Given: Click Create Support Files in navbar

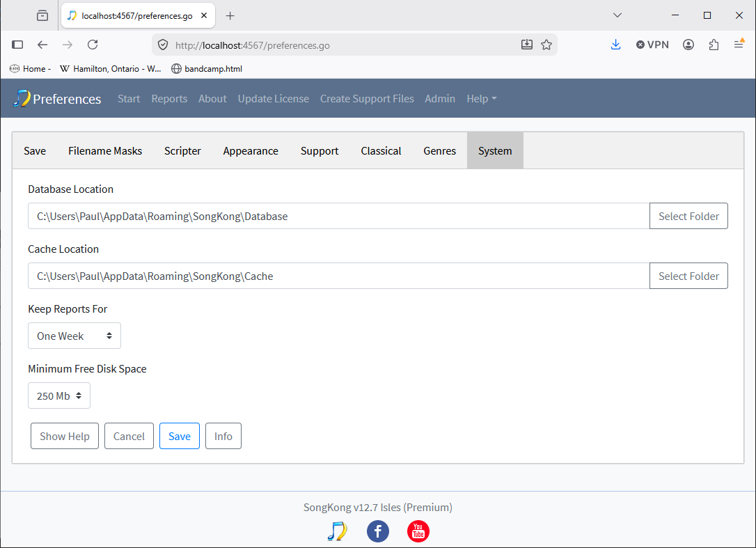Looking at the screenshot, I should pyautogui.click(x=367, y=99).
